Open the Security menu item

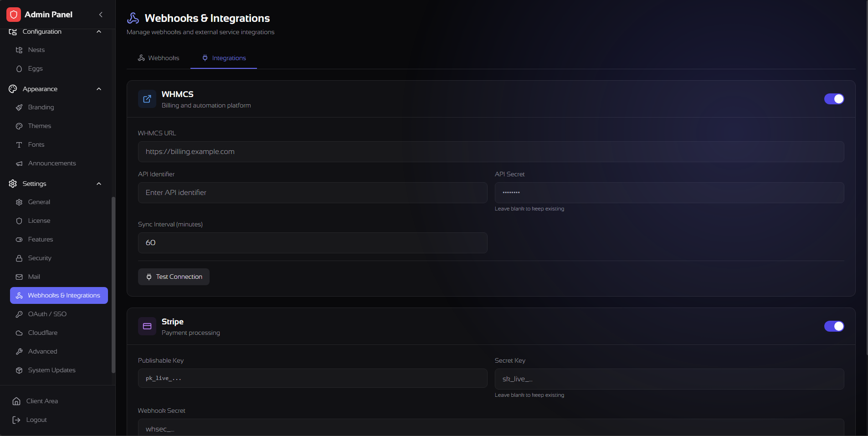tap(59, 258)
